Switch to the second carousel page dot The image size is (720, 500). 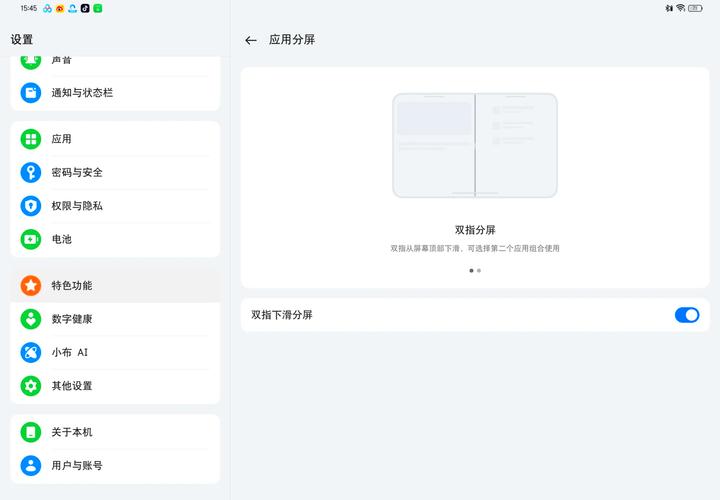point(479,270)
